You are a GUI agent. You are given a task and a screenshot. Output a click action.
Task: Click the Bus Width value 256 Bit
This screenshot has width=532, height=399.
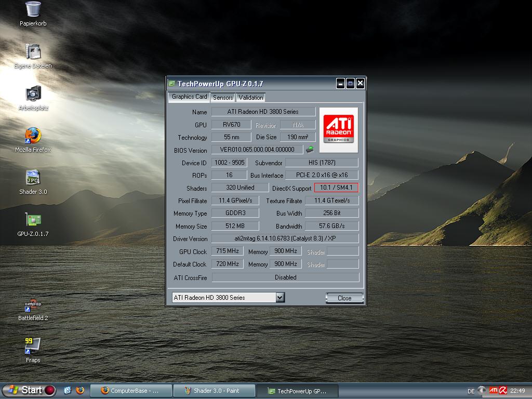332,213
